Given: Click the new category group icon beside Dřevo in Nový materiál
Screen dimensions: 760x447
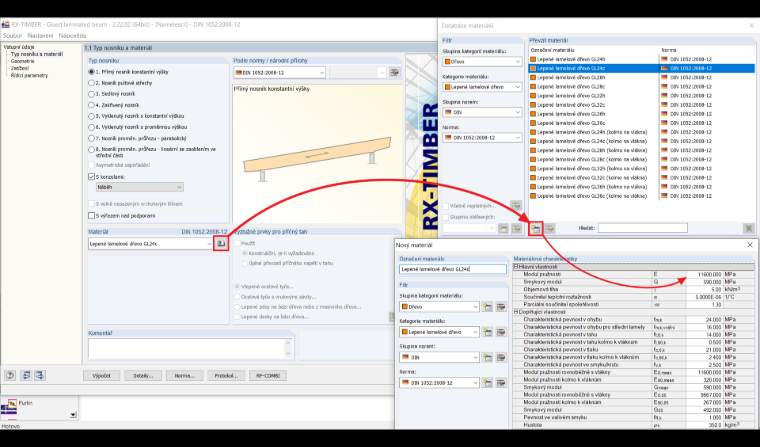Looking at the screenshot, I should [x=487, y=307].
